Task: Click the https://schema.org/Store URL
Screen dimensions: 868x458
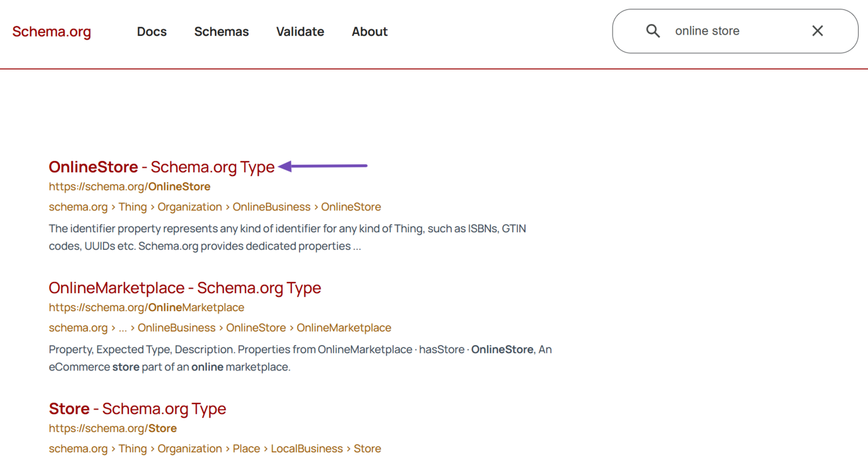Action: coord(113,428)
